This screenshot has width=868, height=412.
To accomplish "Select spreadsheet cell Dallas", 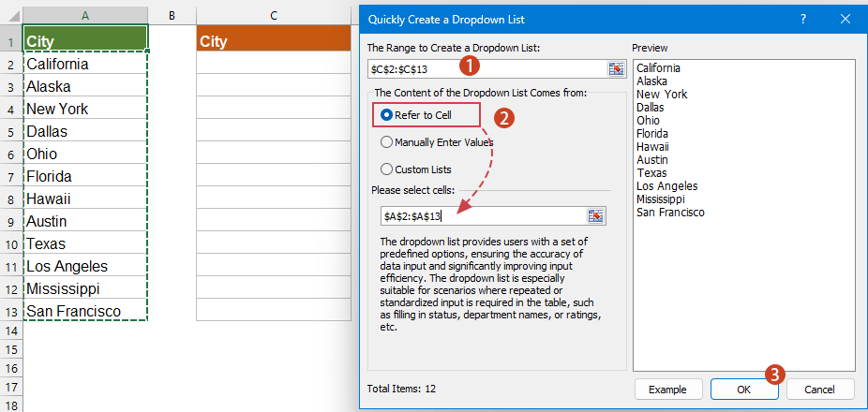I will click(x=85, y=131).
